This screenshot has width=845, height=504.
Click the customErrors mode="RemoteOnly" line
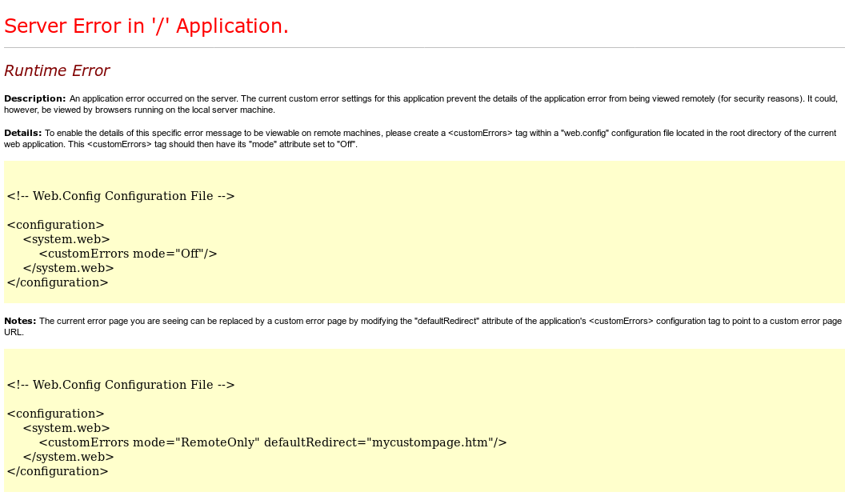[x=273, y=442]
